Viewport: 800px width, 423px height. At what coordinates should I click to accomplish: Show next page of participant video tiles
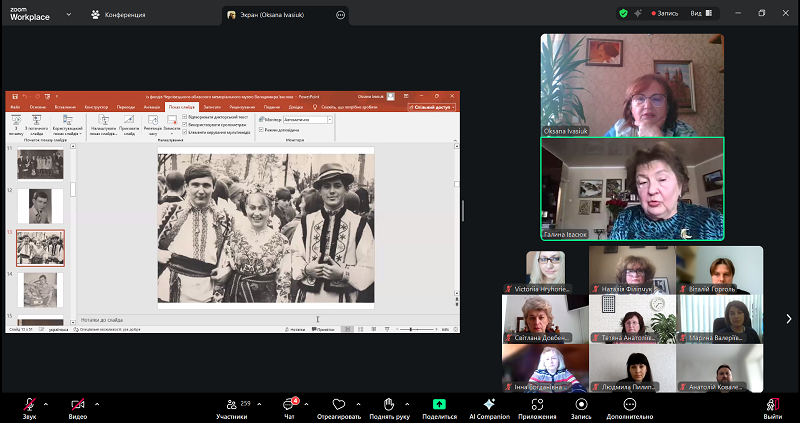(788, 319)
